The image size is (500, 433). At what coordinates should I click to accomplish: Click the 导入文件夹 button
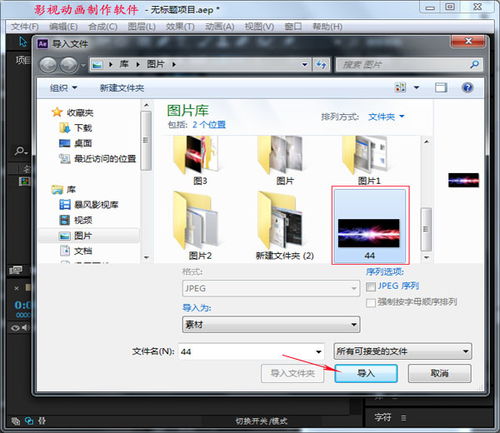click(x=293, y=373)
